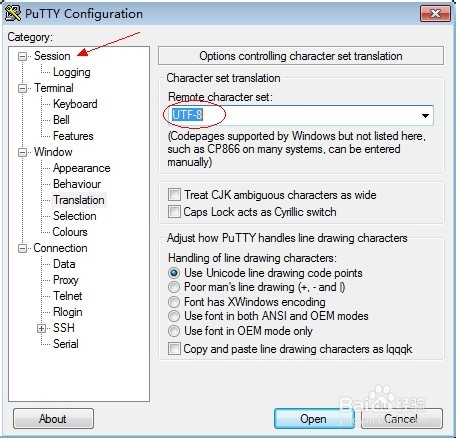The image size is (456, 438).
Task: Select the Logging category
Action: click(72, 72)
